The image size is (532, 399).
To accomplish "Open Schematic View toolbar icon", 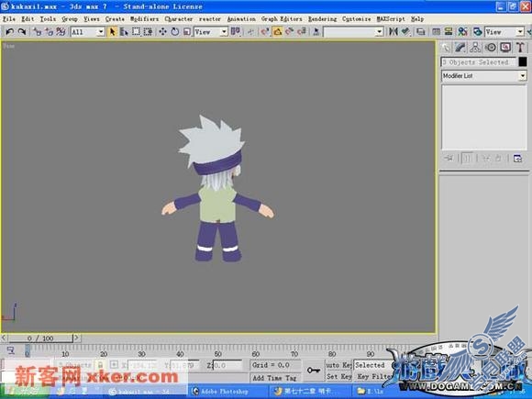I will [449, 31].
